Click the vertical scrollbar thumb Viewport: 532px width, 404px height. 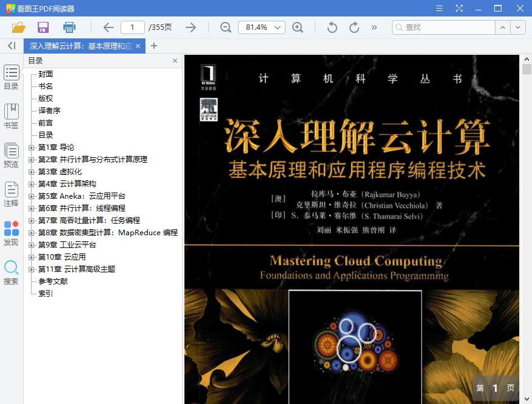click(527, 69)
